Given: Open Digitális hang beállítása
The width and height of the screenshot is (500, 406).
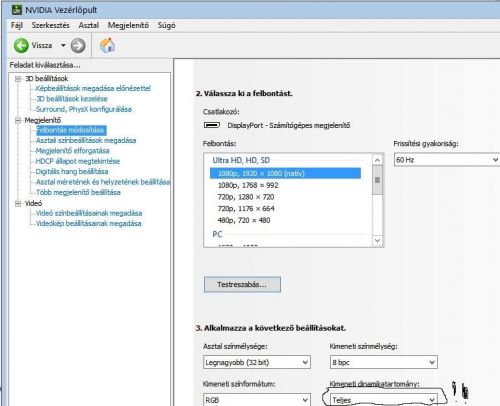Looking at the screenshot, I should coord(72,171).
